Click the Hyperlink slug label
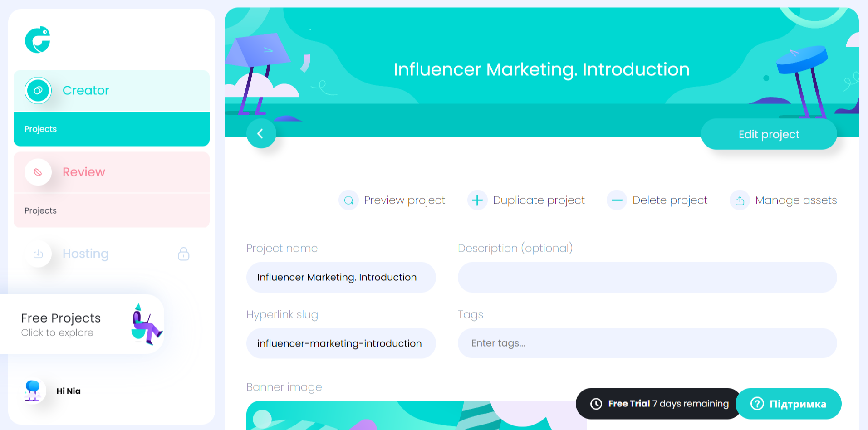Image resolution: width=868 pixels, height=430 pixels. (282, 315)
